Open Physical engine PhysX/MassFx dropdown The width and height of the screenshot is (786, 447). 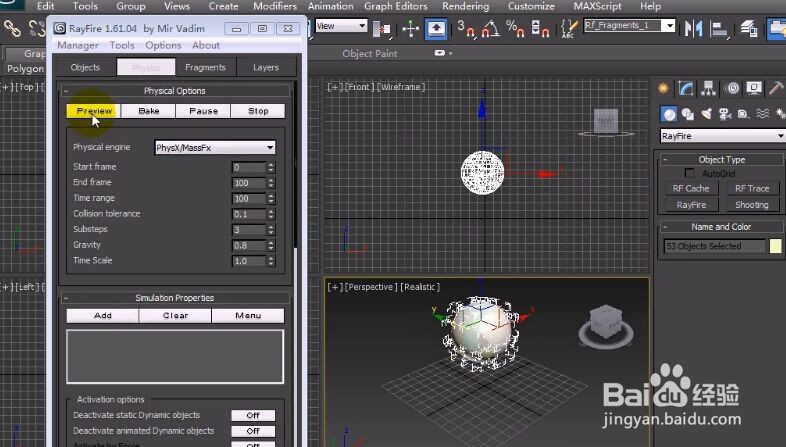[x=215, y=147]
